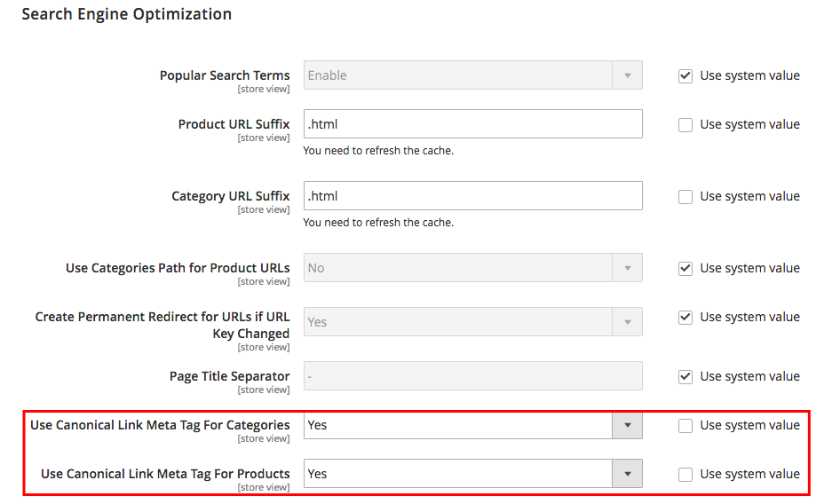Open Canonical Link Meta Tag For Categories dropdown
832x504 pixels.
pos(472,425)
